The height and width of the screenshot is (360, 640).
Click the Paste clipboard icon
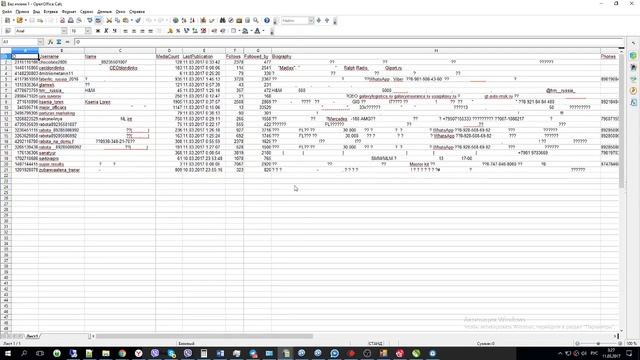click(125, 20)
